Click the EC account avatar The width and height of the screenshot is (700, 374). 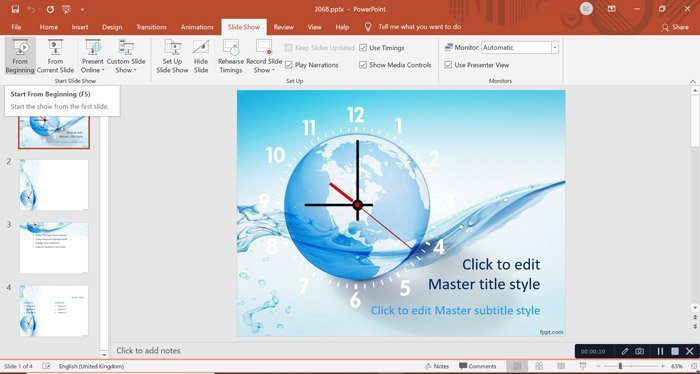click(x=587, y=9)
